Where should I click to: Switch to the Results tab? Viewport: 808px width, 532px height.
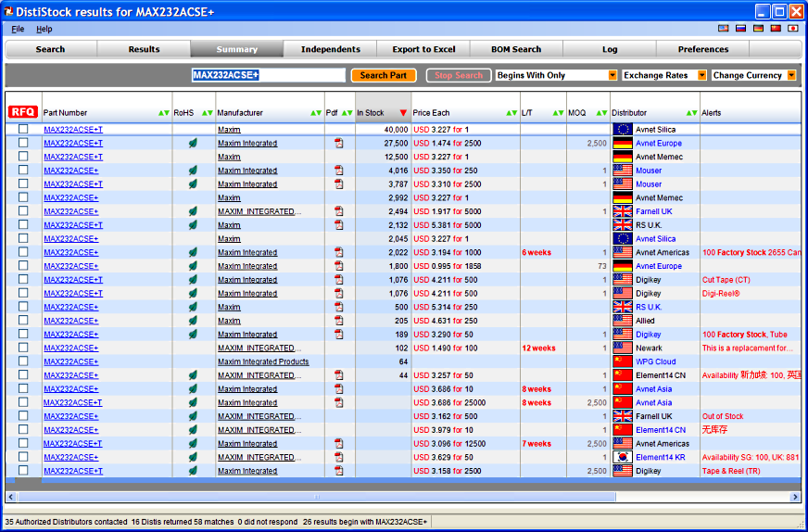pos(144,49)
